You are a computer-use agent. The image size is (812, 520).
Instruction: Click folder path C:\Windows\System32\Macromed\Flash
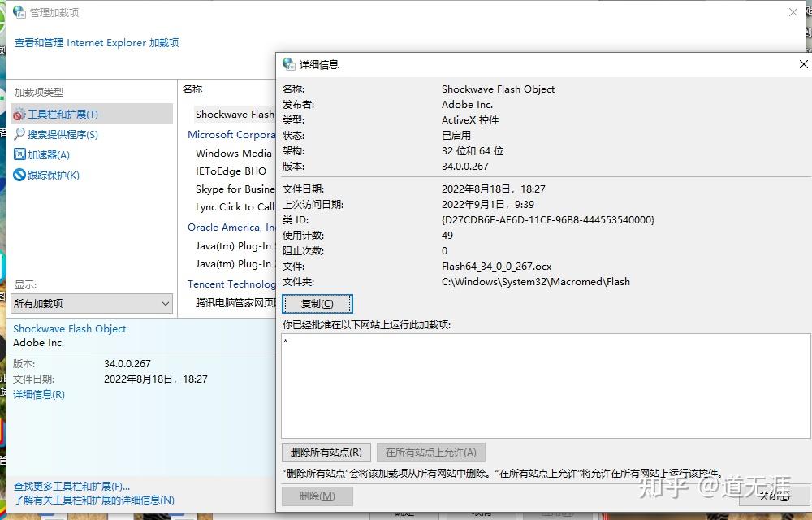tap(536, 282)
